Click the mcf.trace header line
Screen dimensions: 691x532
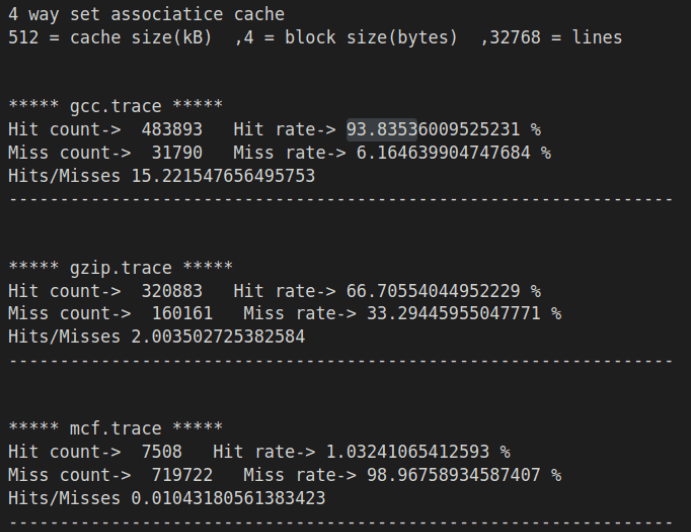[x=115, y=428]
